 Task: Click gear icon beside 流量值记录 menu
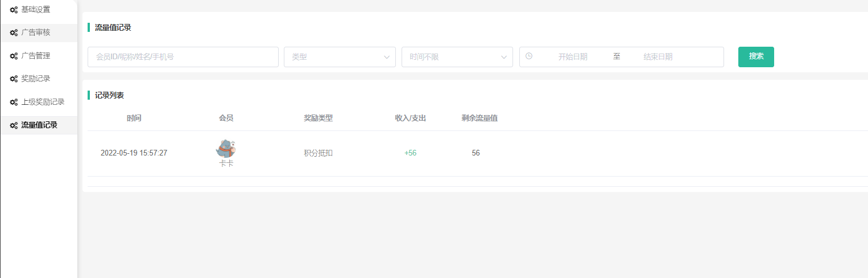[14, 125]
